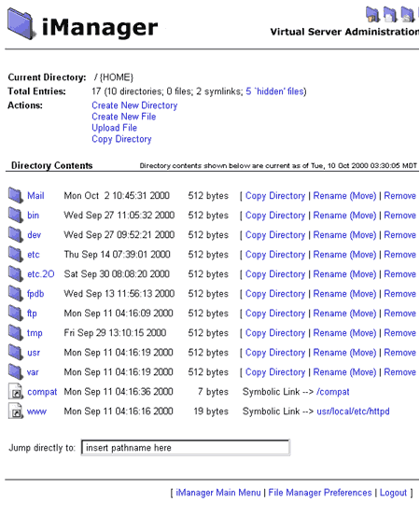Click the symlink icon beside www
Screen dimensions: 420x516
click(16, 411)
